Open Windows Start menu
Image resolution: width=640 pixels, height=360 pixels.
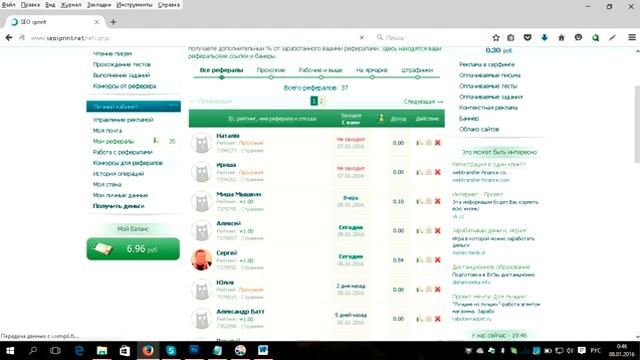tap(10, 350)
